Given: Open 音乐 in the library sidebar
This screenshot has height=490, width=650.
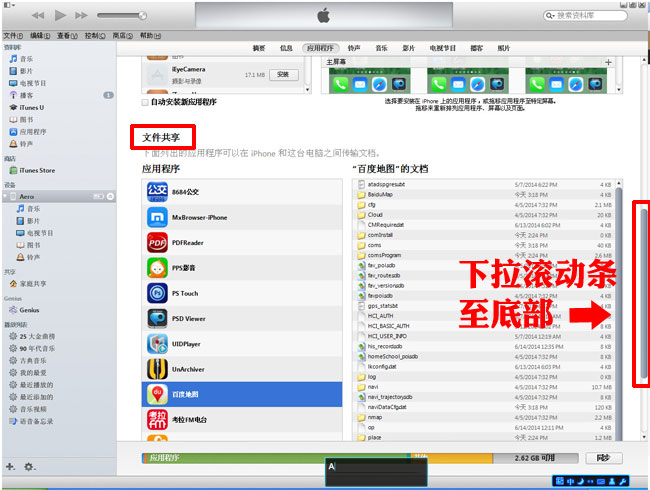Looking at the screenshot, I should tap(22, 59).
